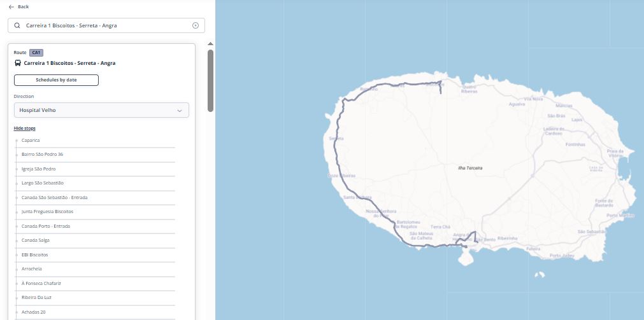The width and height of the screenshot is (644, 320).
Task: Select the Caparica stop
Action: point(31,140)
